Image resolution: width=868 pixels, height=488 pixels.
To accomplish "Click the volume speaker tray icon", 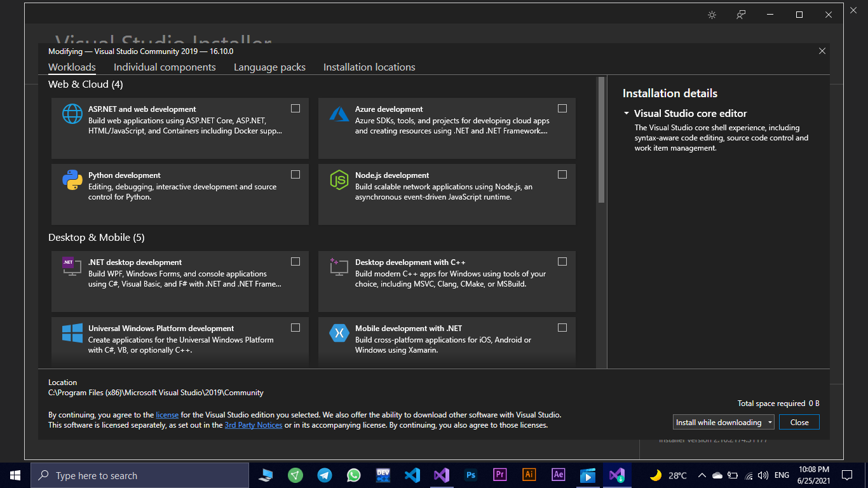I will point(763,475).
